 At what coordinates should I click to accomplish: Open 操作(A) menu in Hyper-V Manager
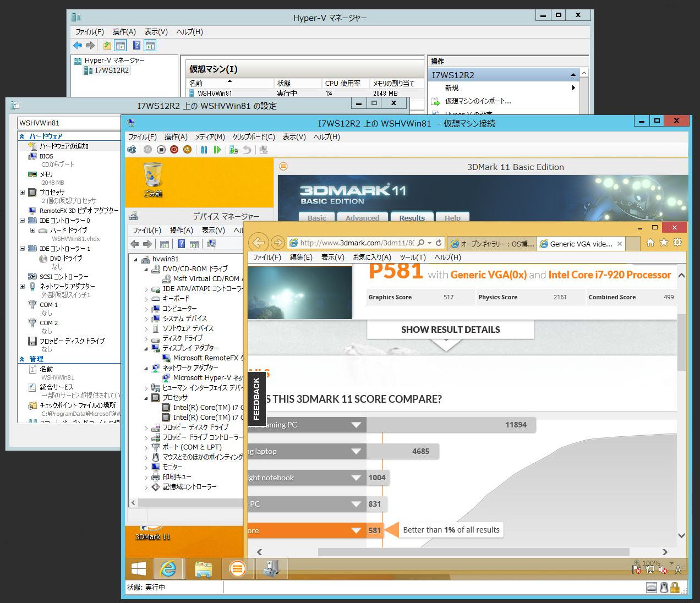[x=124, y=31]
